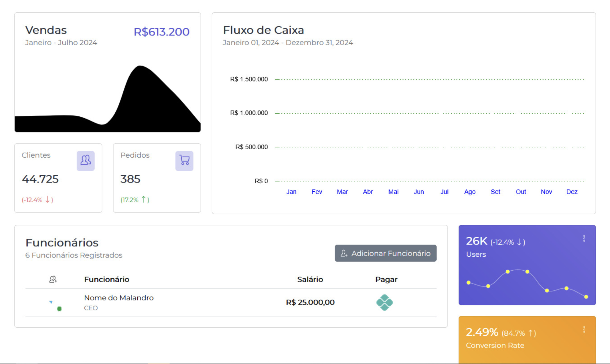Select the Pagar column header
The image size is (610, 364).
(x=386, y=279)
